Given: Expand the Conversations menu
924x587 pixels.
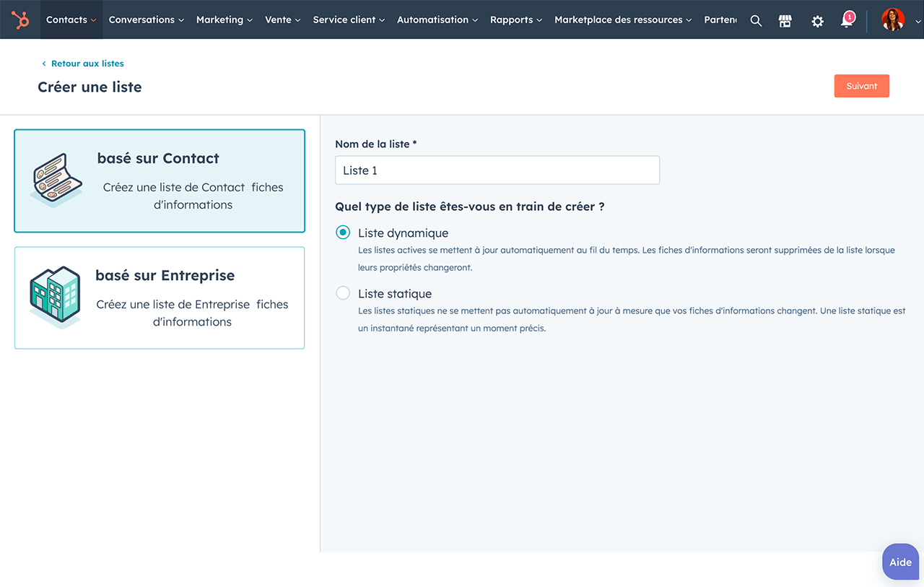Looking at the screenshot, I should tap(147, 19).
